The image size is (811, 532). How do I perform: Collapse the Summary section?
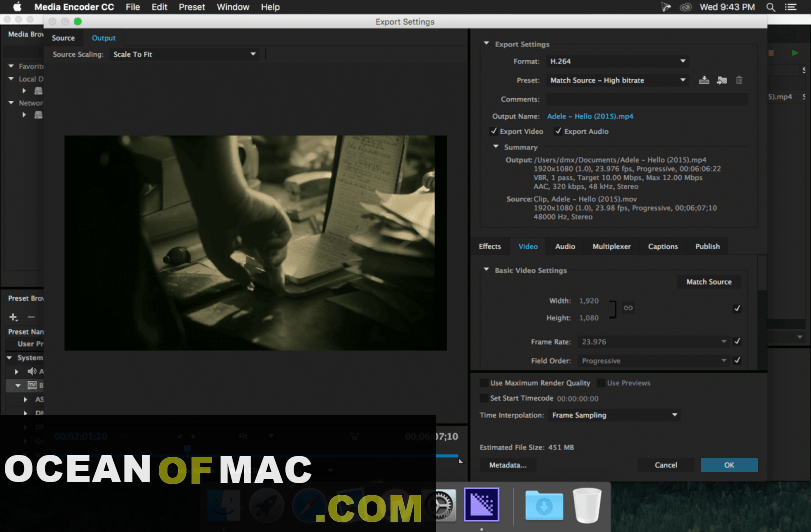pyautogui.click(x=495, y=147)
